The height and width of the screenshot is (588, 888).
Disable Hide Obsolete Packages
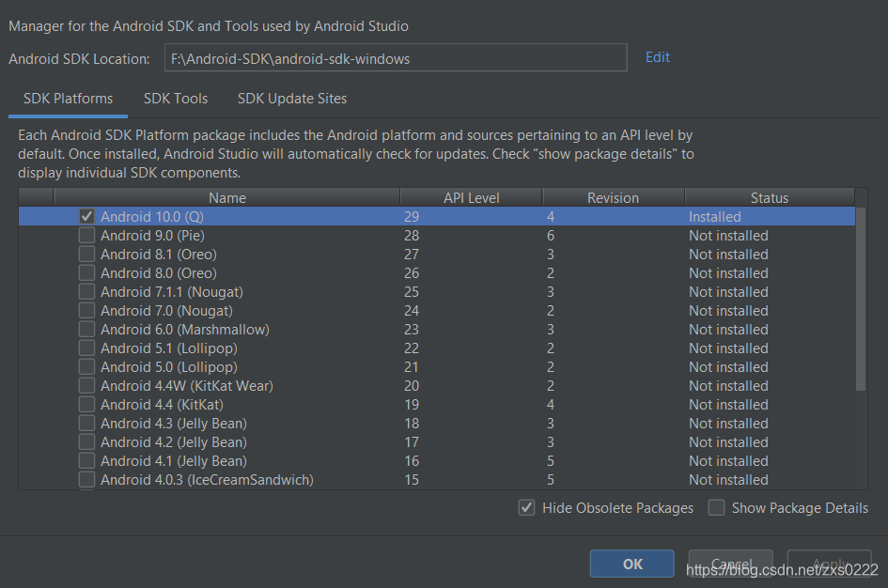tap(528, 507)
